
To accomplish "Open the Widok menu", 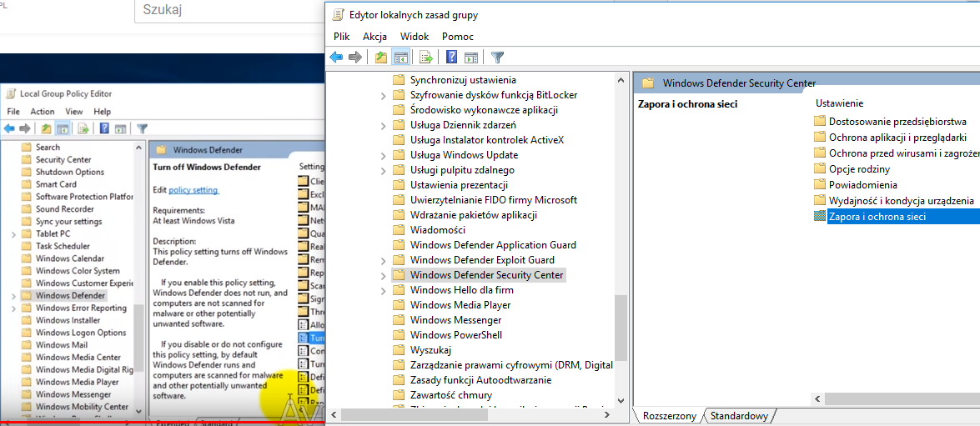I will click(x=415, y=36).
